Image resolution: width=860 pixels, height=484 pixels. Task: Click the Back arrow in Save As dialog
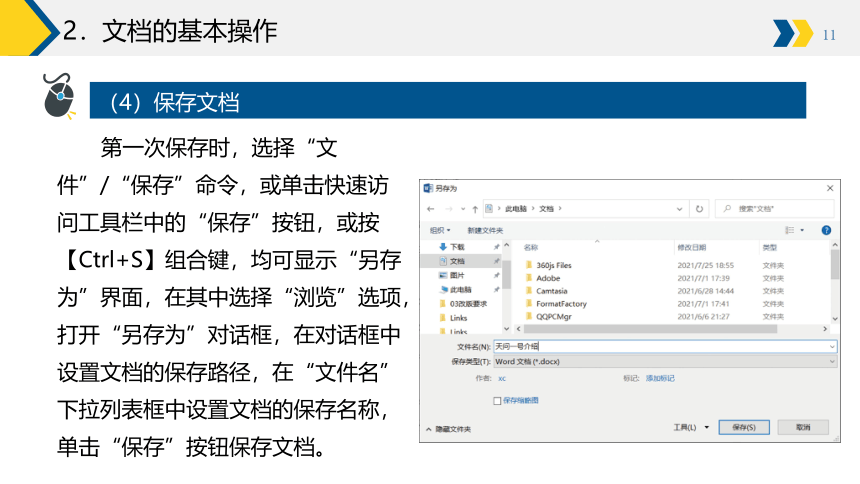pyautogui.click(x=431, y=209)
